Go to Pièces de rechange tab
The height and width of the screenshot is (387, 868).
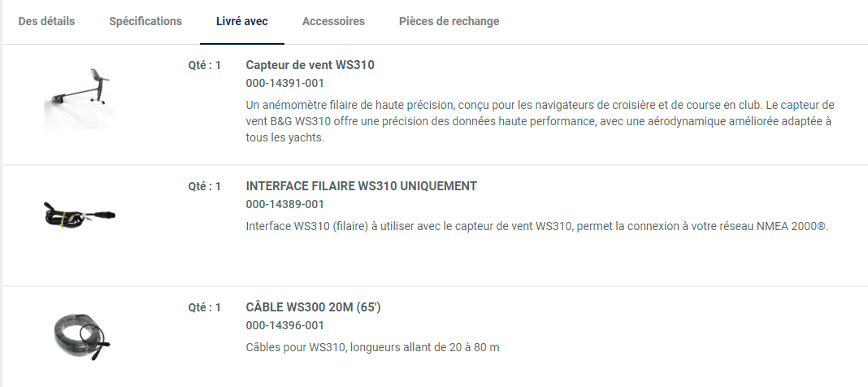coord(449,21)
